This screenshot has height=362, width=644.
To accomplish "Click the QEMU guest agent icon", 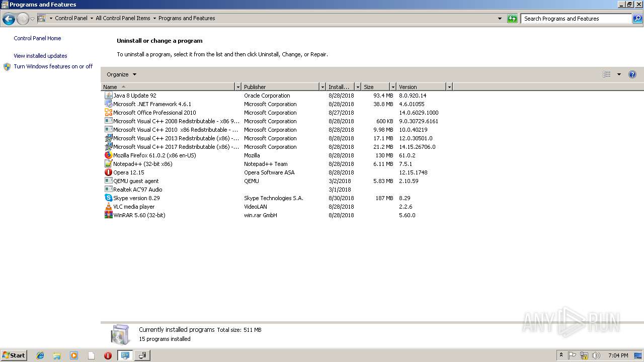I will click(108, 181).
